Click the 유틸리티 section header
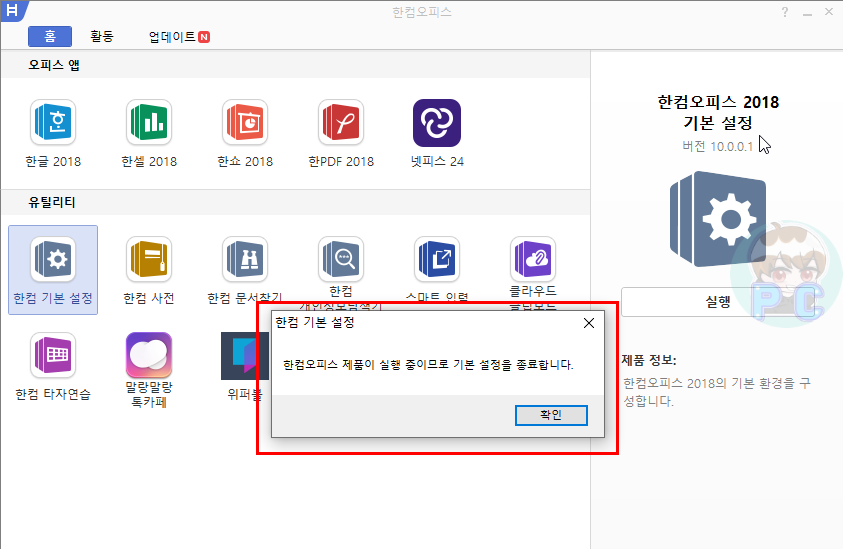 coord(52,202)
